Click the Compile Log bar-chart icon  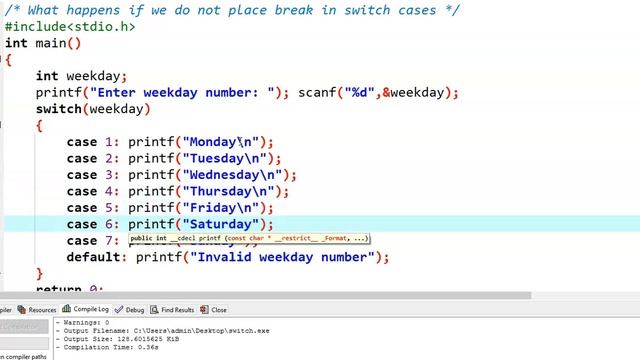pyautogui.click(x=67, y=309)
